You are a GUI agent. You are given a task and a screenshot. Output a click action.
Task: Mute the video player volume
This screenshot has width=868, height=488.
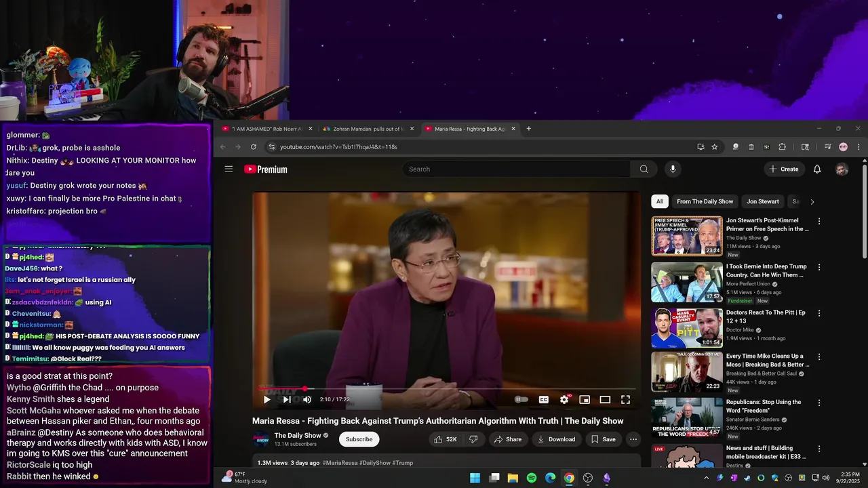[307, 400]
